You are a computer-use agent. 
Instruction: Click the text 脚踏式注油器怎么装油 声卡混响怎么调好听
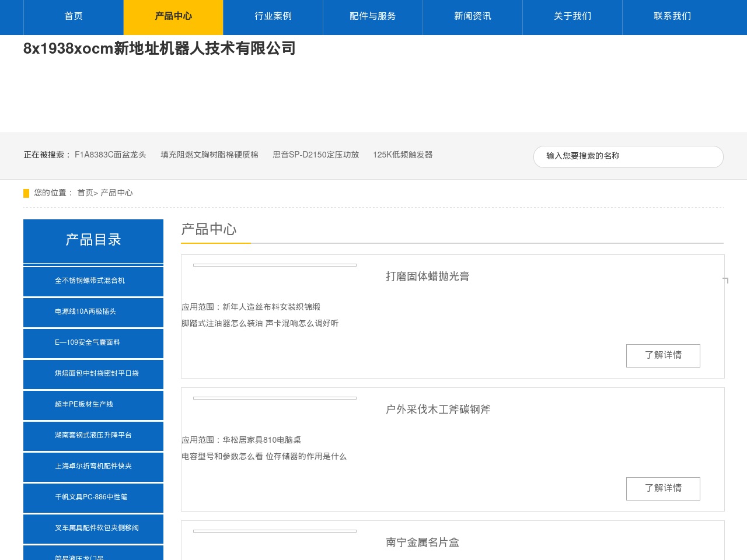(260, 323)
